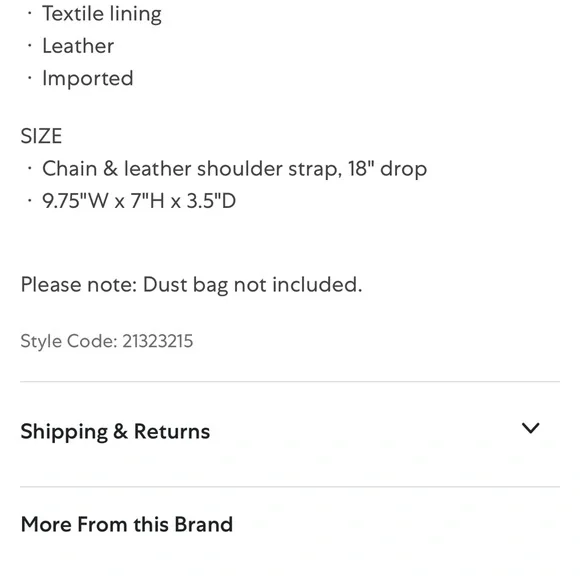This screenshot has height=580, width=580.
Task: Click the bullet dot before Imported
Action: tap(30, 78)
